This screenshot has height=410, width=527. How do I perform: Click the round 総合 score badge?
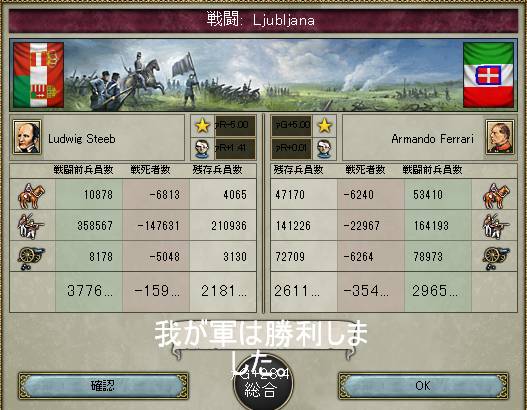(x=263, y=384)
